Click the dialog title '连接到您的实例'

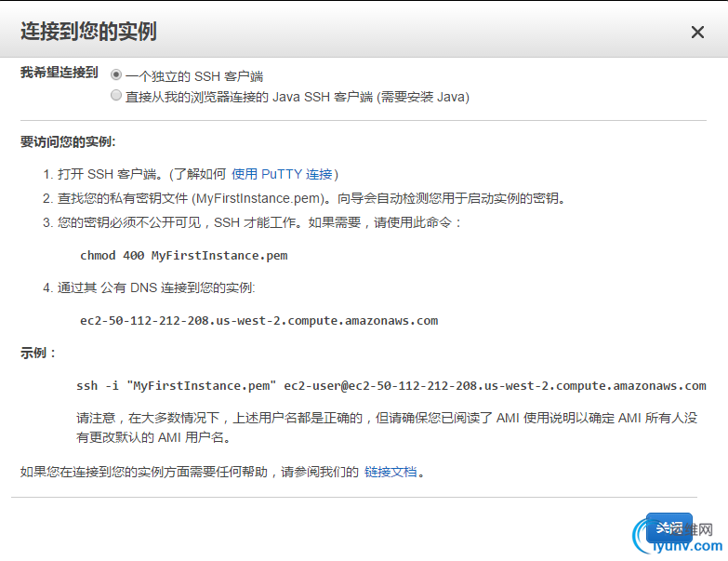[x=88, y=31]
